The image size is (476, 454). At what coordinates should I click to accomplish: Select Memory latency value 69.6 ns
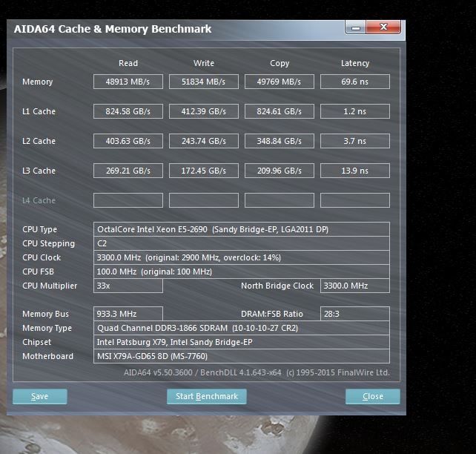(x=355, y=82)
